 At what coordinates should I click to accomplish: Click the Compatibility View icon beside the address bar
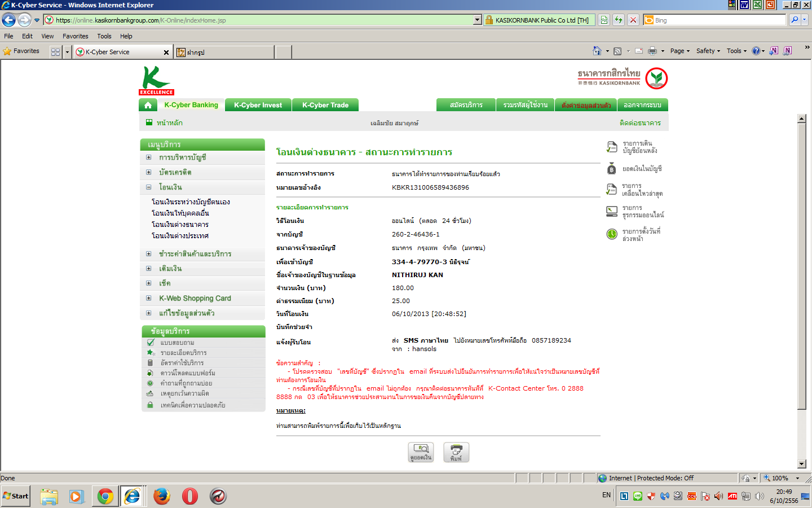[x=604, y=20]
